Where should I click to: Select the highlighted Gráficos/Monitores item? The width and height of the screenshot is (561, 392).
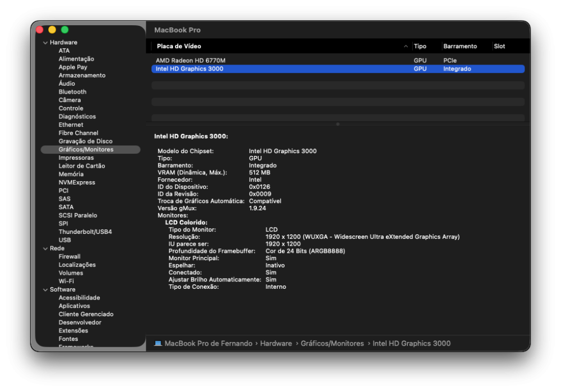coord(90,150)
